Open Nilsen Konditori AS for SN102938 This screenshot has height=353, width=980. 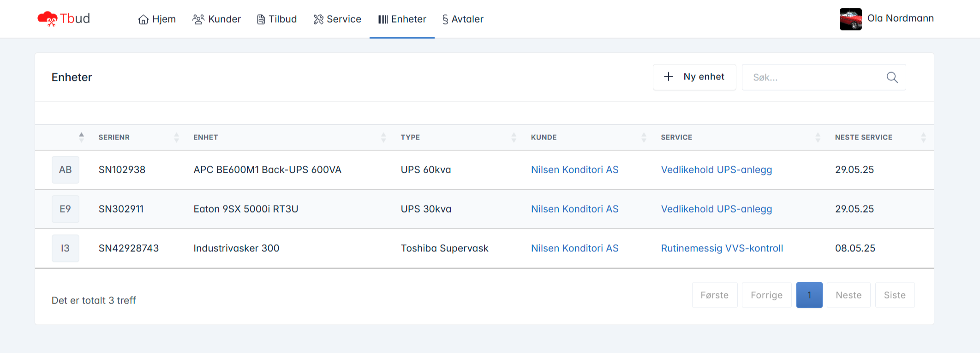pyautogui.click(x=574, y=170)
